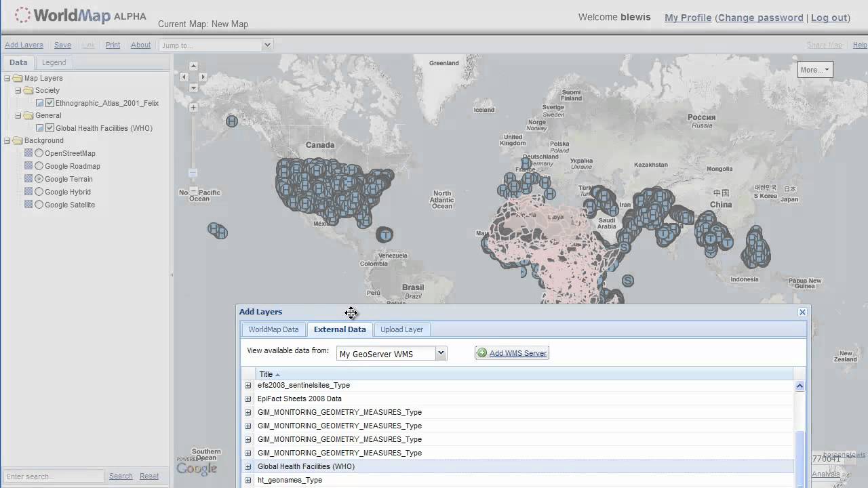
Task: Open the My Profile link
Action: pyautogui.click(x=688, y=18)
